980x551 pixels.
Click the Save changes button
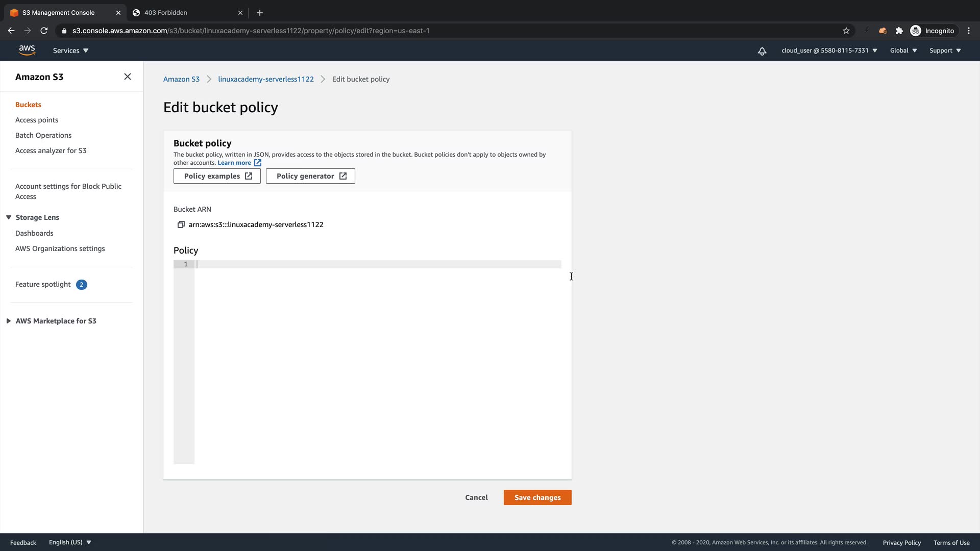(x=537, y=497)
